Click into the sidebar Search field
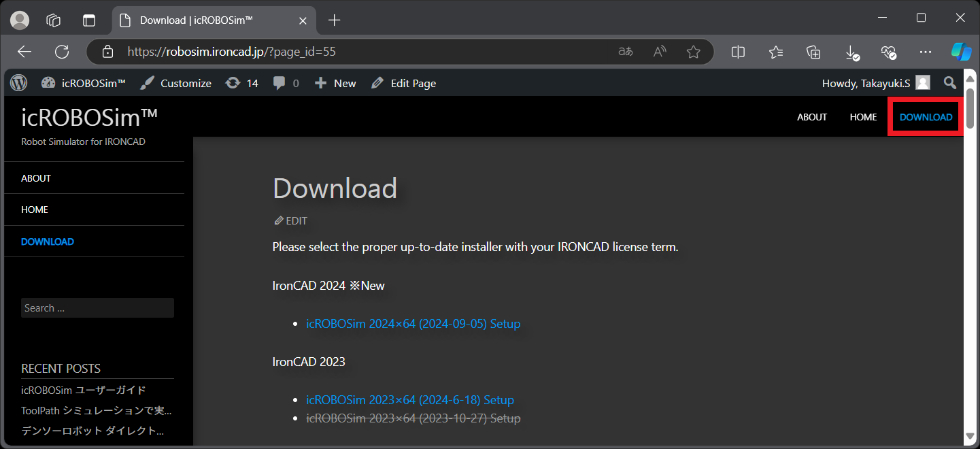This screenshot has width=980, height=449. pyautogui.click(x=97, y=308)
